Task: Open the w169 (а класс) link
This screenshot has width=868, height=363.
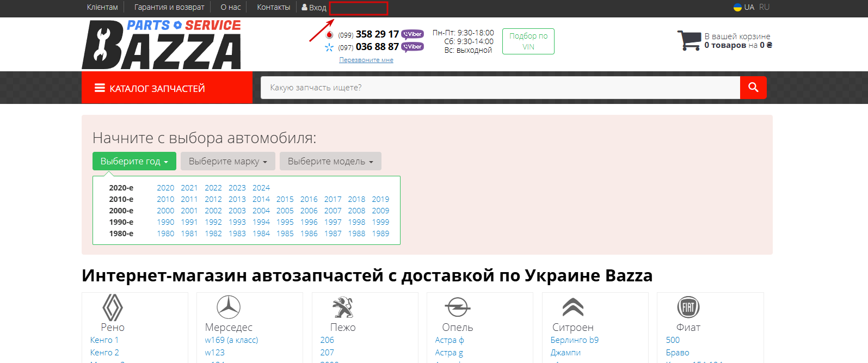Action: 232,340
